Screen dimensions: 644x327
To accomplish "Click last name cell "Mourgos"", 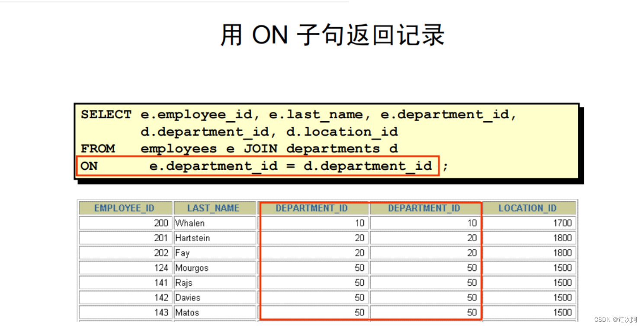I will [215, 268].
